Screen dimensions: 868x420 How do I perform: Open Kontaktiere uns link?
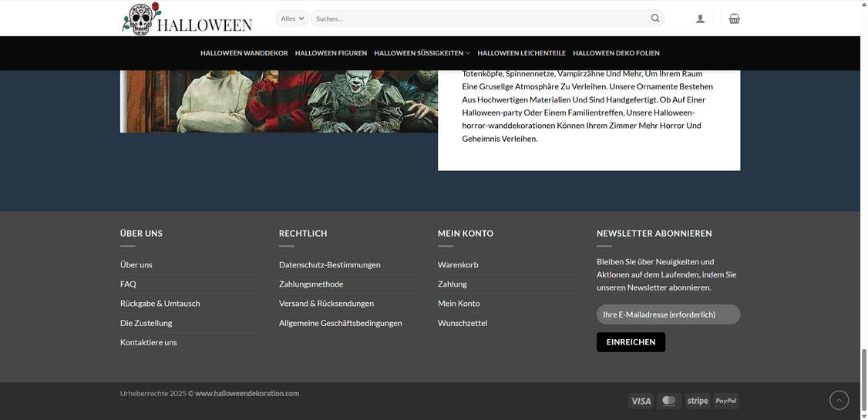click(148, 342)
